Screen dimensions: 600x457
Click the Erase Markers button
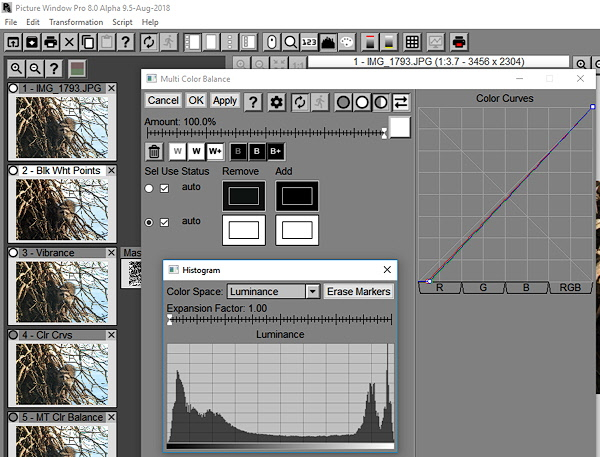(x=359, y=292)
